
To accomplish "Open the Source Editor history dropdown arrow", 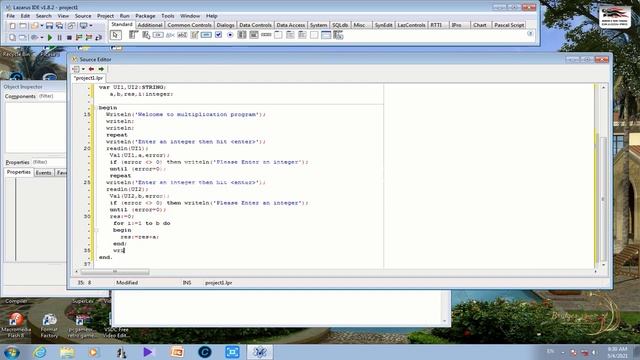I will click(83, 69).
